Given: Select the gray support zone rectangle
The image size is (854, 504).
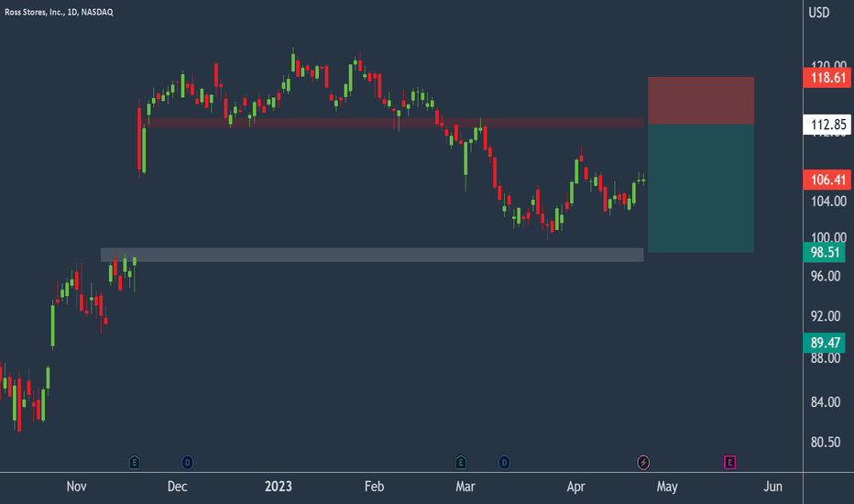Looking at the screenshot, I should point(372,255).
